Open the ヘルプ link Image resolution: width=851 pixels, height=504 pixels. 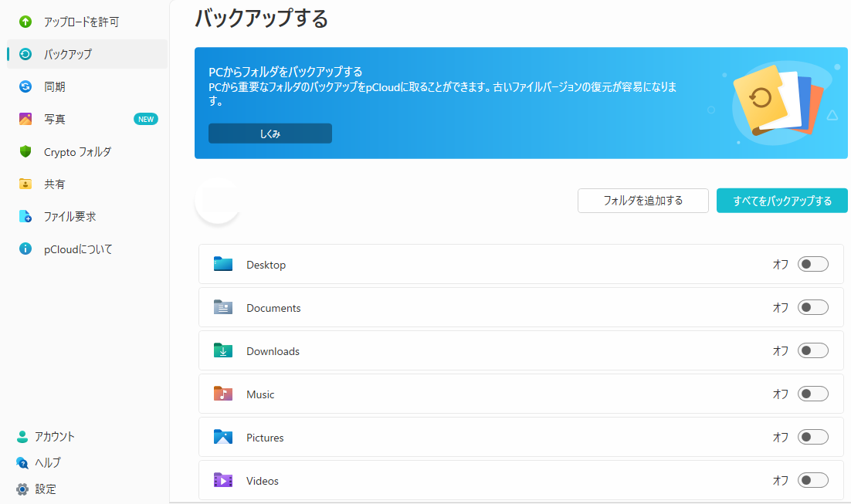[x=48, y=463]
